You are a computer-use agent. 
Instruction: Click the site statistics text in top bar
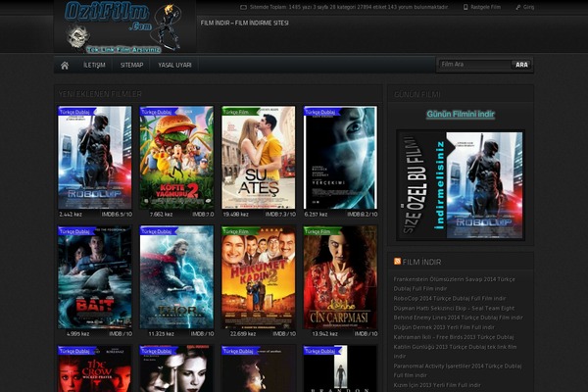point(348,7)
